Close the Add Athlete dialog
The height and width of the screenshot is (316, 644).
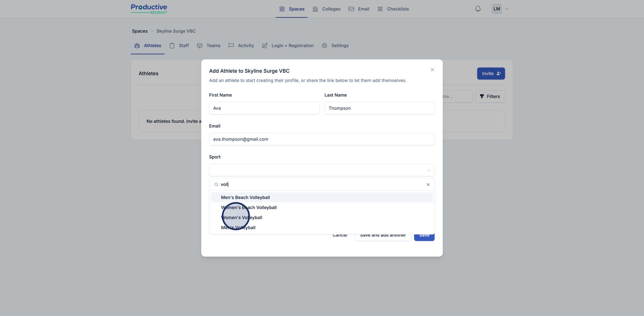point(432,70)
